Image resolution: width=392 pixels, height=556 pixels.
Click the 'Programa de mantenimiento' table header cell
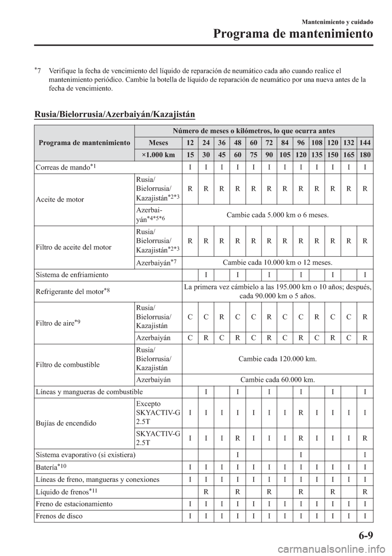[x=85, y=143]
